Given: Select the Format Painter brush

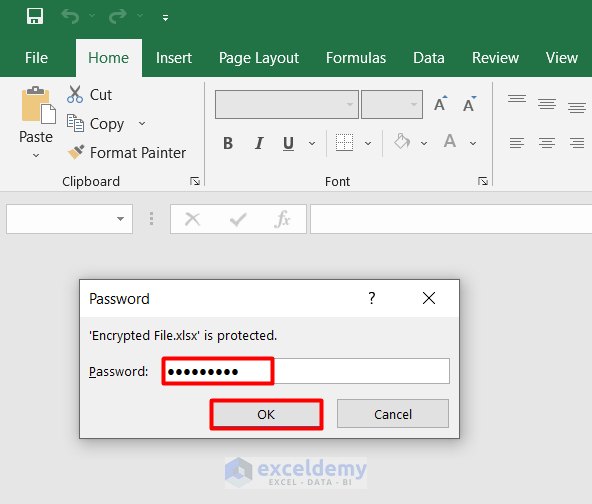Looking at the screenshot, I should 126,153.
